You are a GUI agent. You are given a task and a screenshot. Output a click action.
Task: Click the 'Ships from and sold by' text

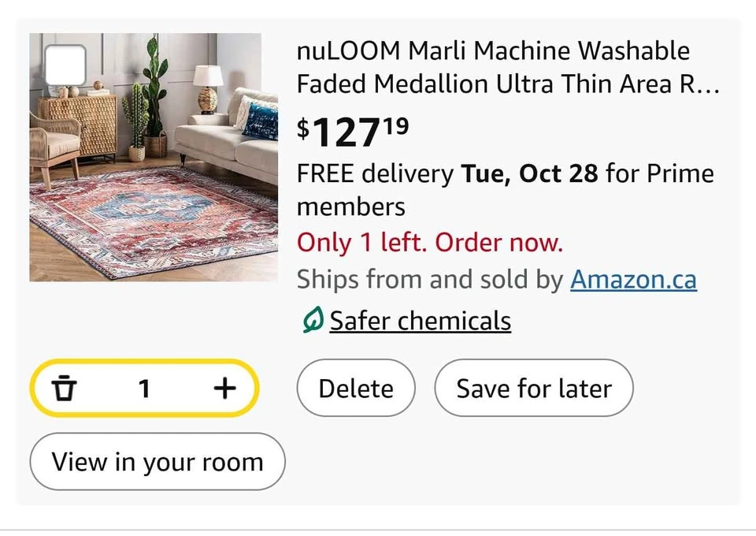point(430,279)
